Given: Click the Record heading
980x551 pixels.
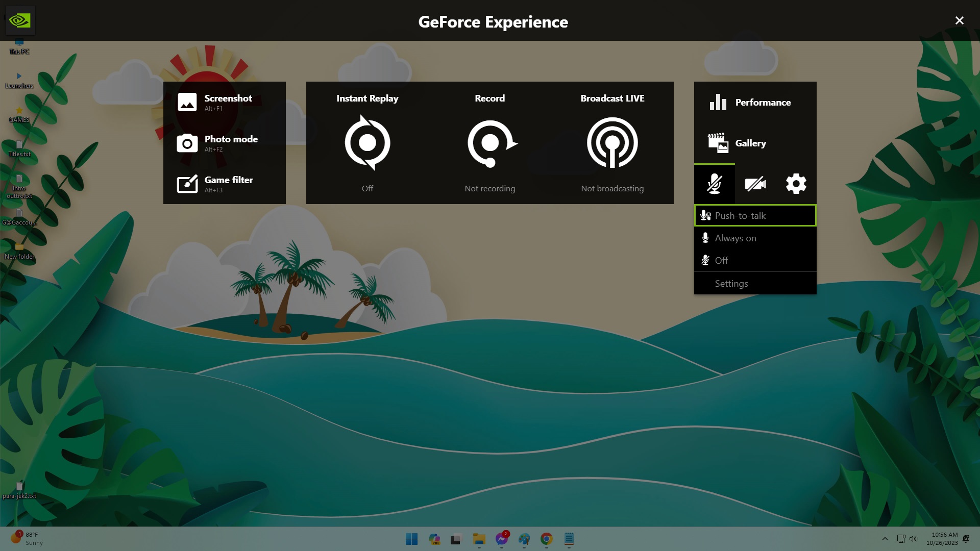Looking at the screenshot, I should coord(490,98).
